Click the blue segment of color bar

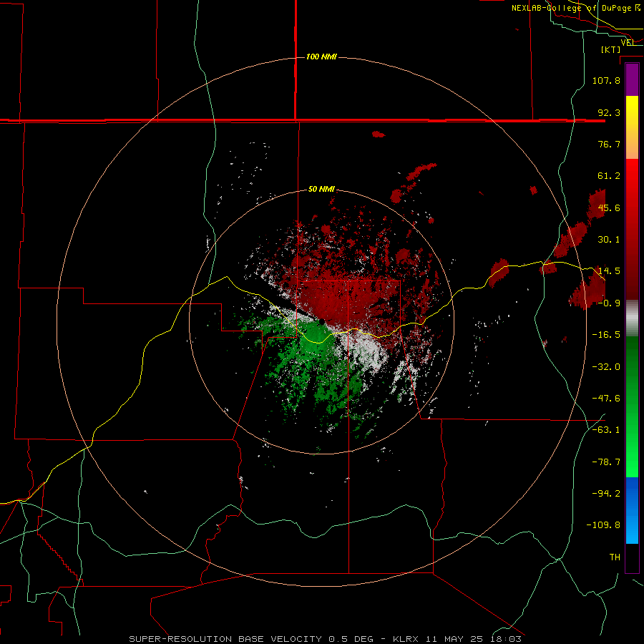point(632,510)
